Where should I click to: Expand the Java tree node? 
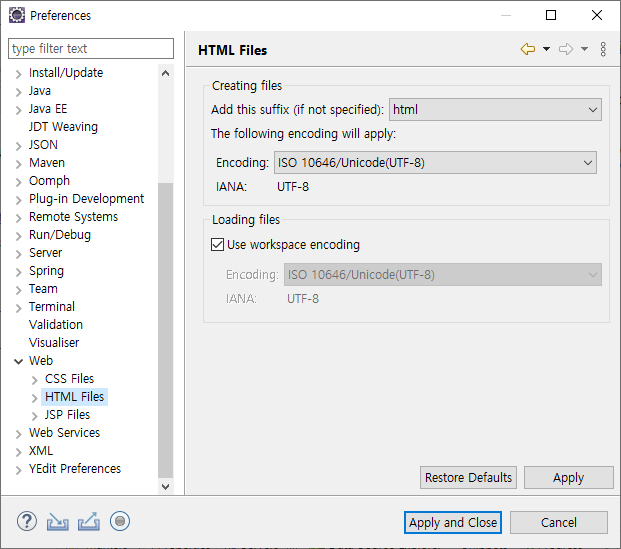(x=18, y=92)
